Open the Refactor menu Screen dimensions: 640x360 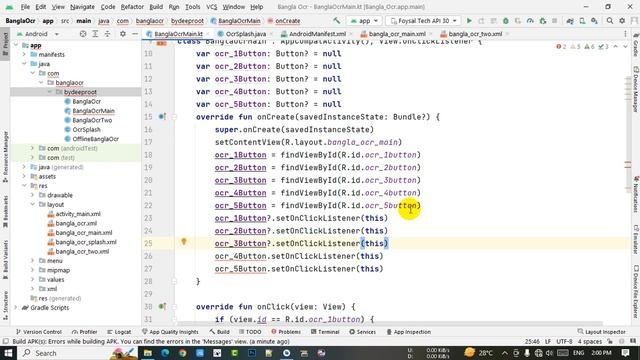(132, 7)
